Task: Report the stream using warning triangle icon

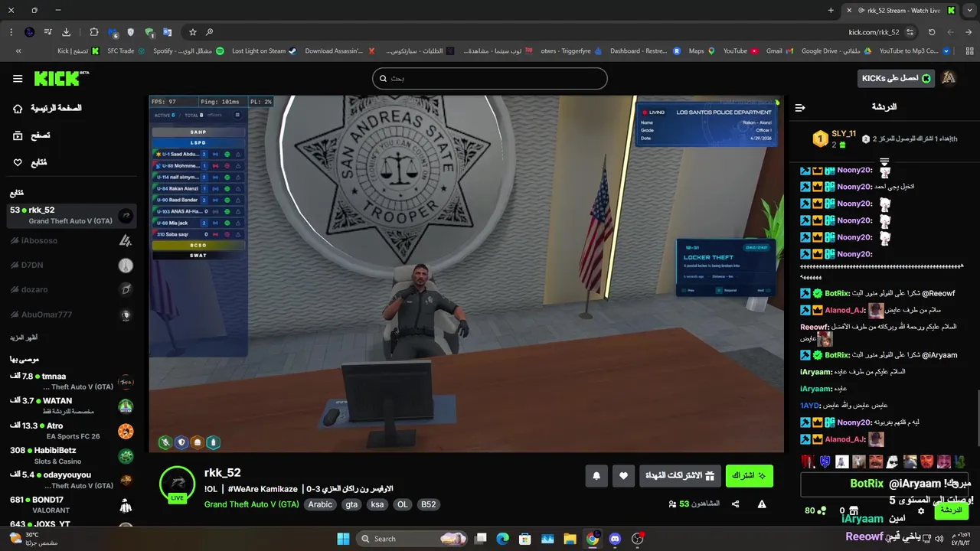Action: 762,504
